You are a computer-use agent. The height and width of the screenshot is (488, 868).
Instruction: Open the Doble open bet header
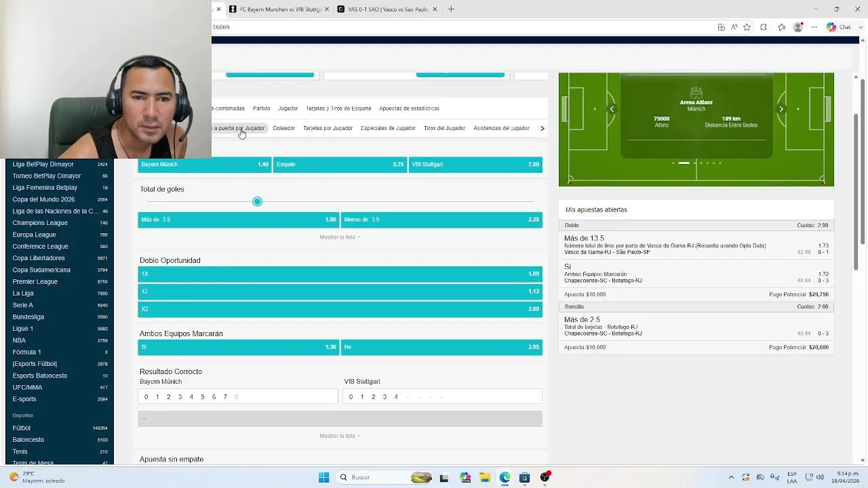coord(696,225)
